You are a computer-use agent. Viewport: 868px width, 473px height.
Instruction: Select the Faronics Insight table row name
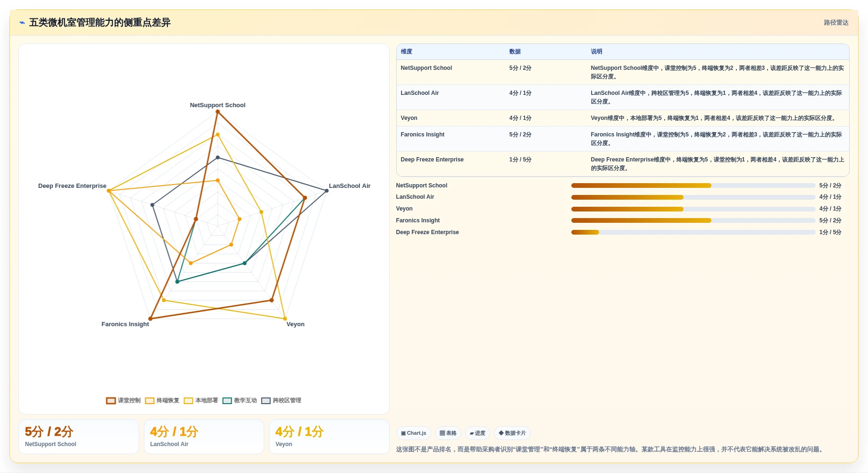pos(422,135)
